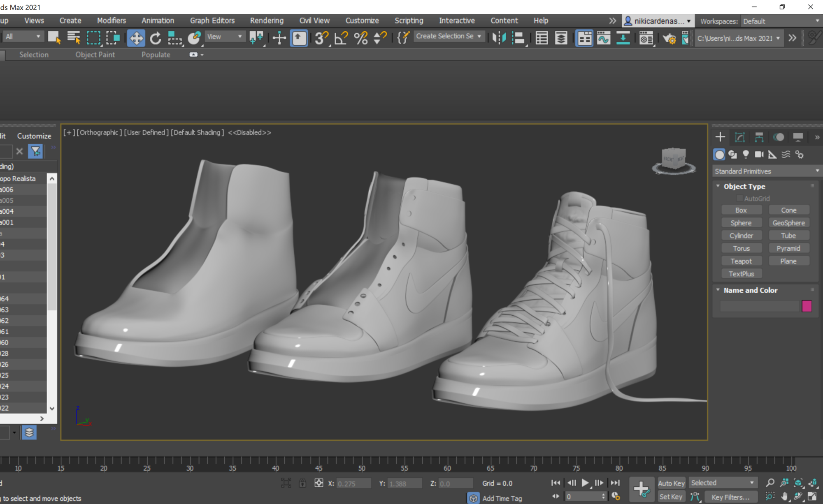
Task: Toggle Angle Snap icon
Action: point(341,38)
